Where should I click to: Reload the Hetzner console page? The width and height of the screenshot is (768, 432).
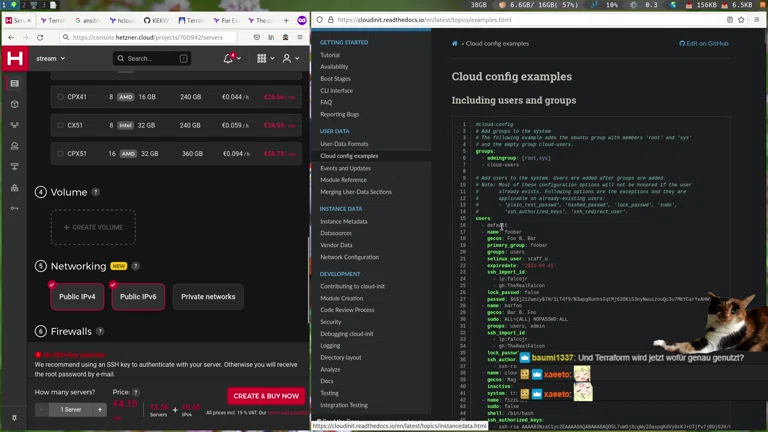click(x=40, y=37)
